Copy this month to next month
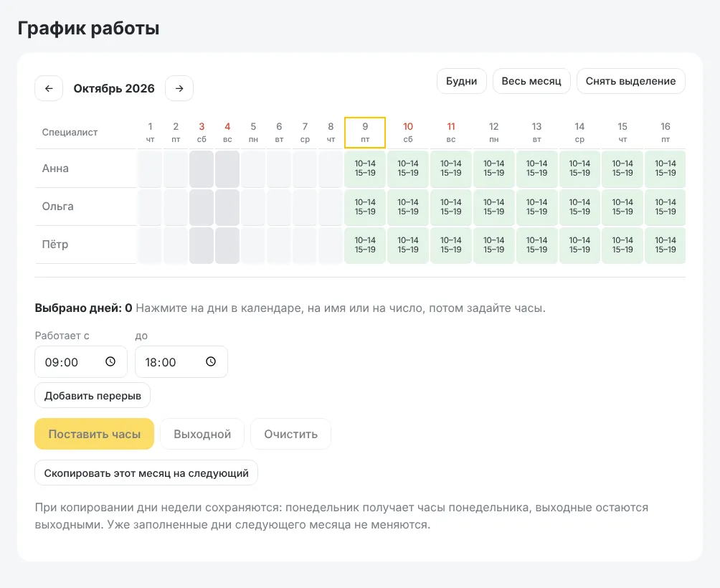Image resolution: width=720 pixels, height=588 pixels. coord(146,473)
